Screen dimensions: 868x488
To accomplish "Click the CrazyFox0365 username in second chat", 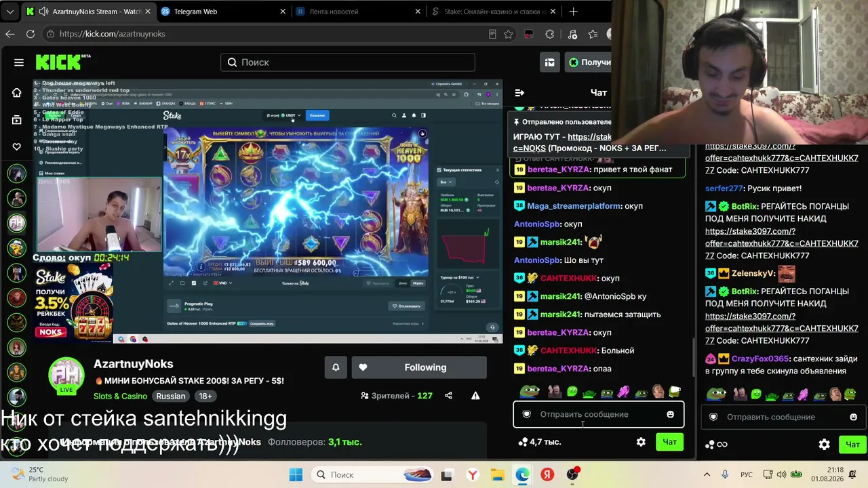I will pos(760,359).
